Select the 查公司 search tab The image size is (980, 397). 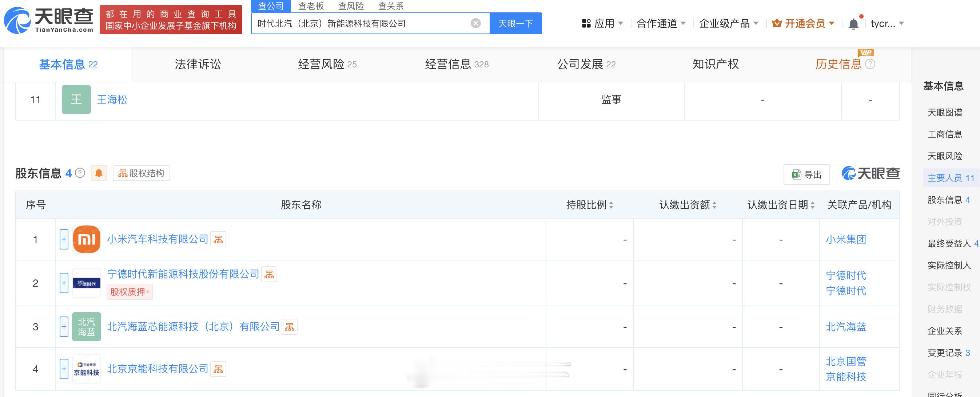271,6
